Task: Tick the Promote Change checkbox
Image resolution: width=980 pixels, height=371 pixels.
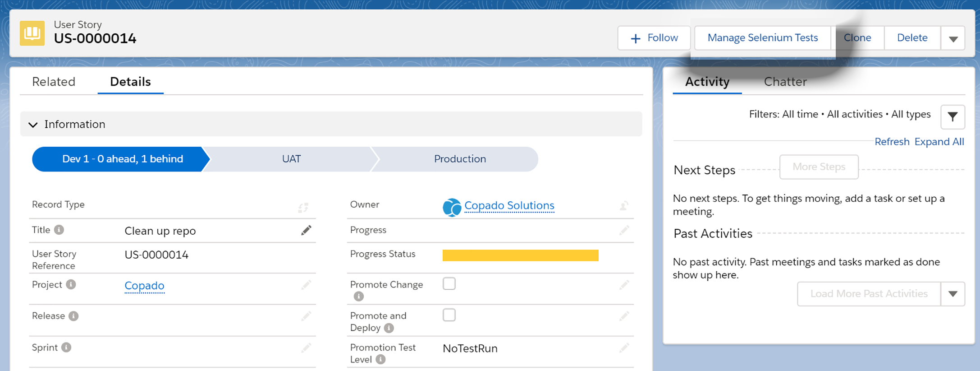Action: point(449,283)
